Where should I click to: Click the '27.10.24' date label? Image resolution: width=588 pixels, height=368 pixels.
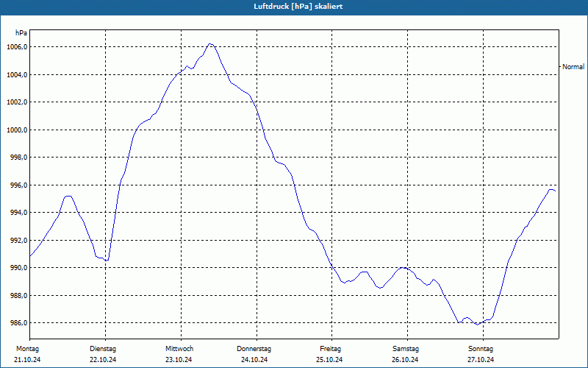coord(481,360)
